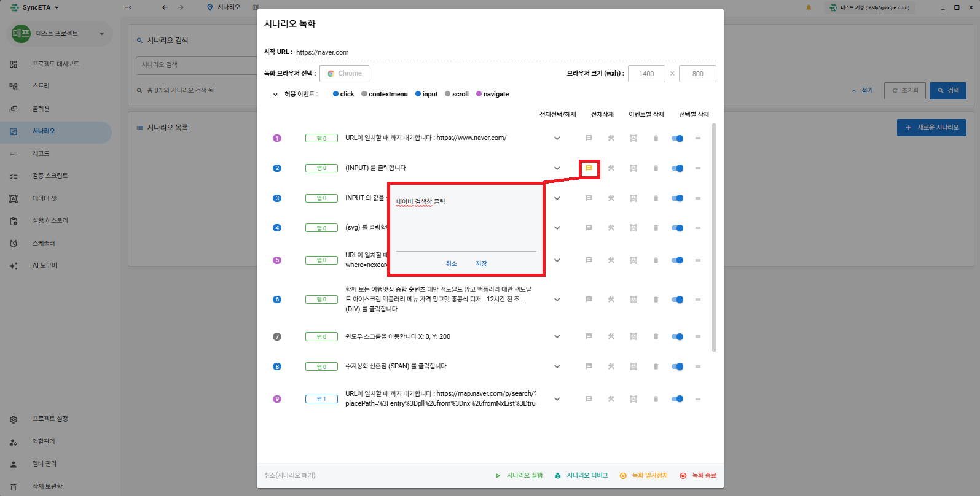
Task: Open project settings (프로젝트 설정) in sidebar
Action: [x=56, y=419]
